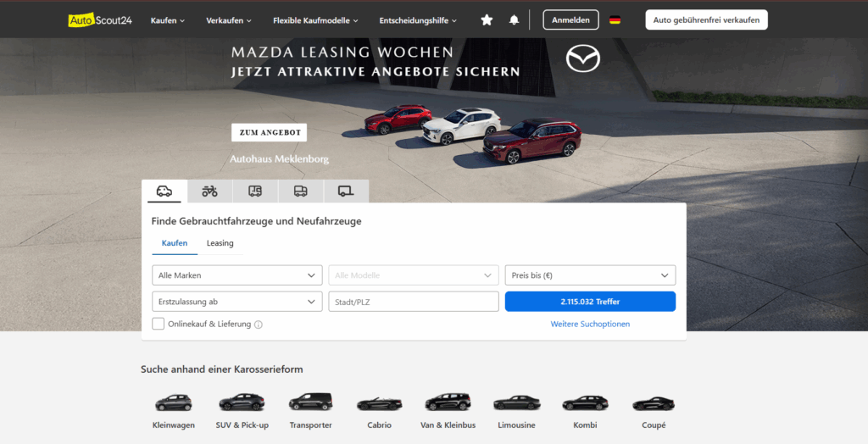Open the Weitere Suchoptionen link
The image size is (868, 444).
point(590,324)
